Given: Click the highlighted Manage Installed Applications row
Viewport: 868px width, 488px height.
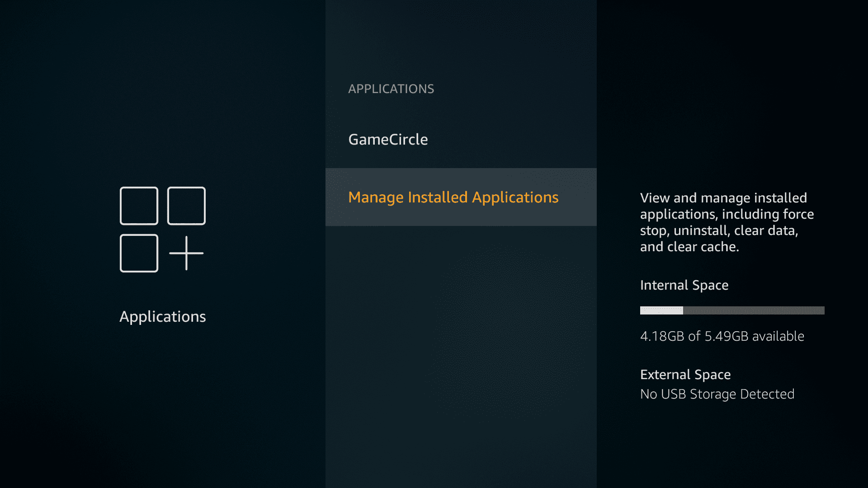Looking at the screenshot, I should pyautogui.click(x=461, y=197).
